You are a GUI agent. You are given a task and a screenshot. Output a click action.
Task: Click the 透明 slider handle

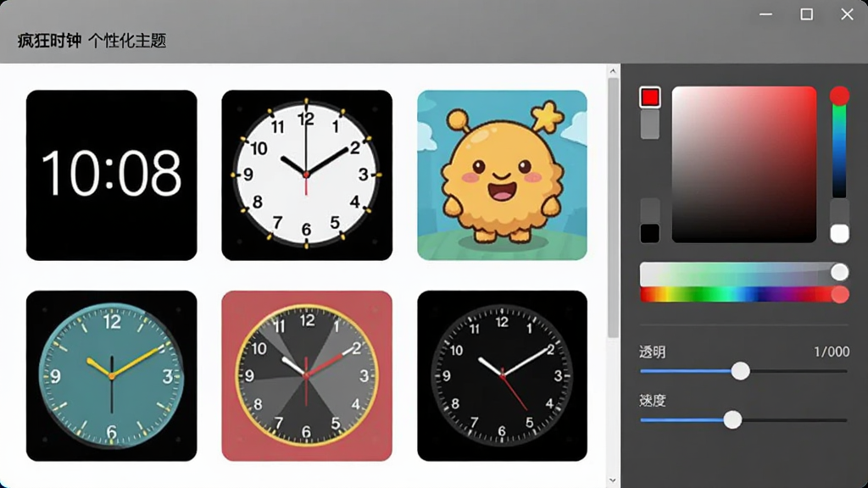pos(740,371)
